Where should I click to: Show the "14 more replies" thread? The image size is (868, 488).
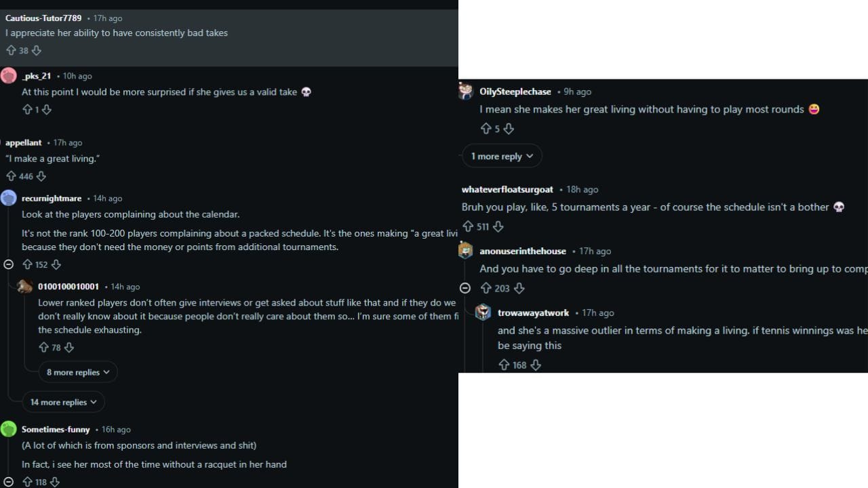tap(62, 401)
